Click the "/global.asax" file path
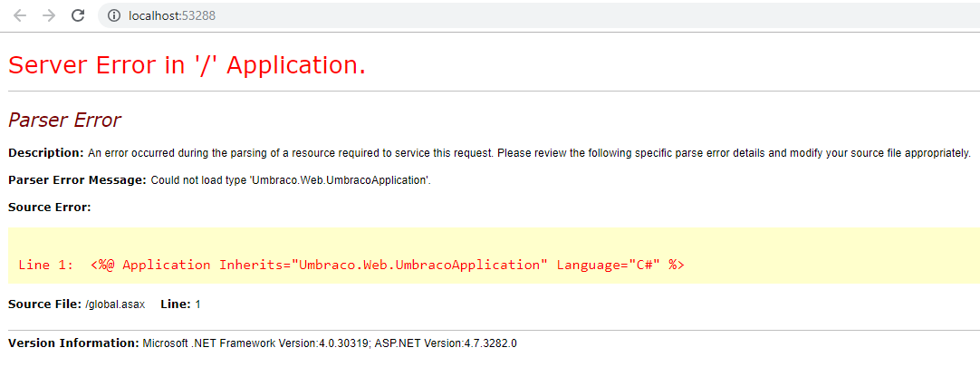Image resolution: width=980 pixels, height=367 pixels. click(x=115, y=304)
